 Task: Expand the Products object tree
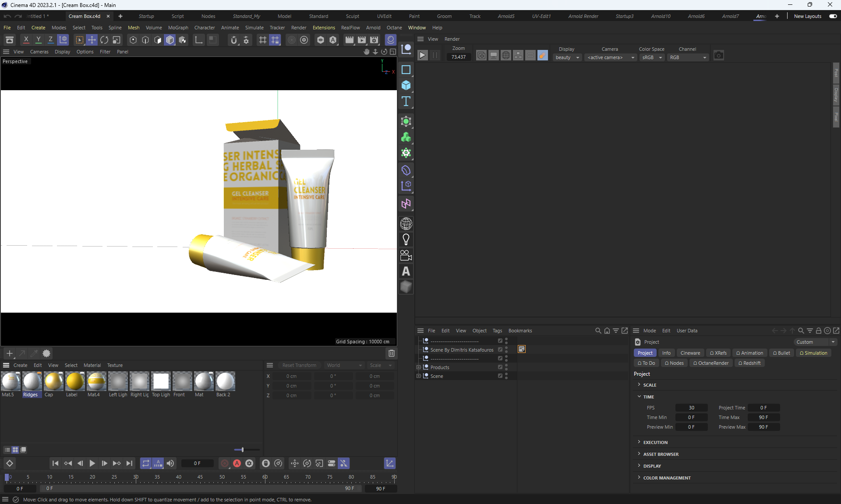pyautogui.click(x=418, y=367)
